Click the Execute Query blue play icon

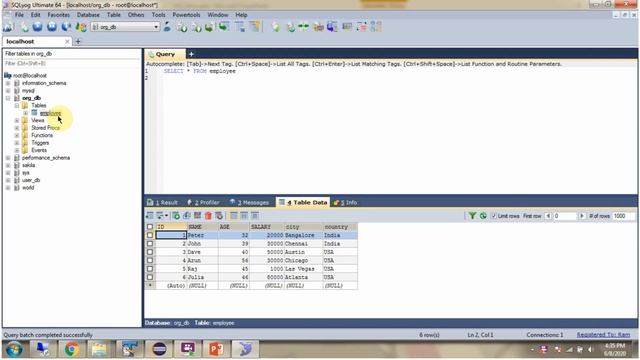38,27
